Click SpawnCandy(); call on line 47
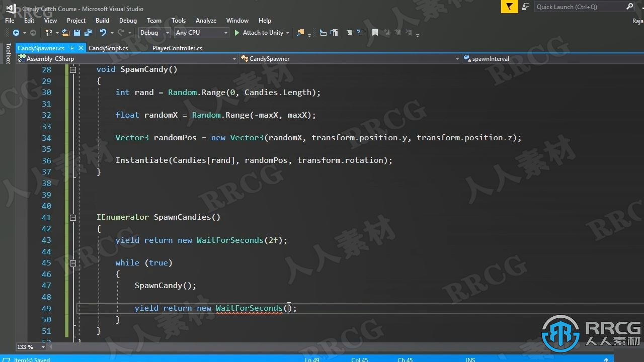Image resolution: width=644 pixels, height=362 pixels. [166, 286]
